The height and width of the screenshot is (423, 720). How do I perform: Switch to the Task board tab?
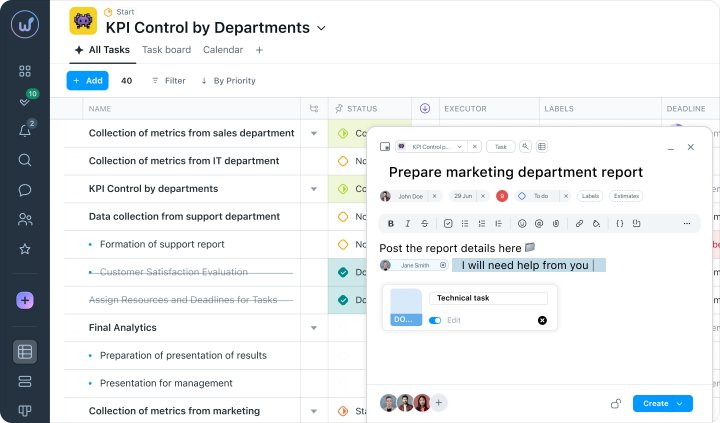166,50
